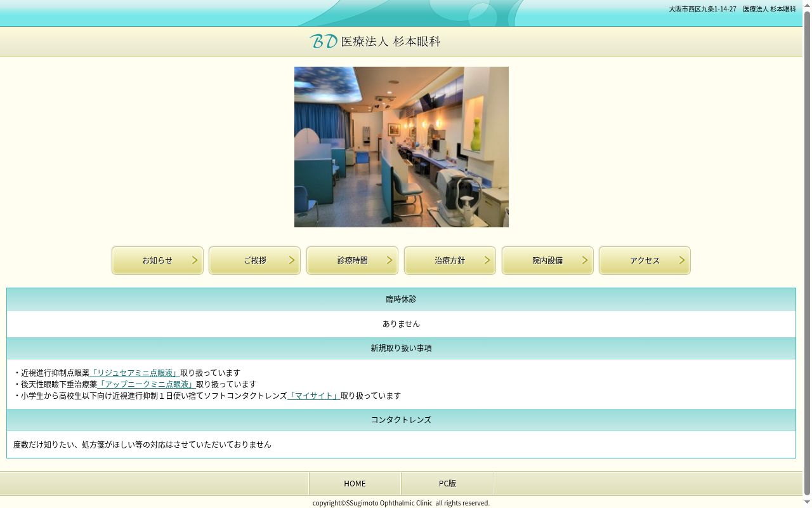
Task: Visit the「マイサイト」contact lens link
Action: 314,396
